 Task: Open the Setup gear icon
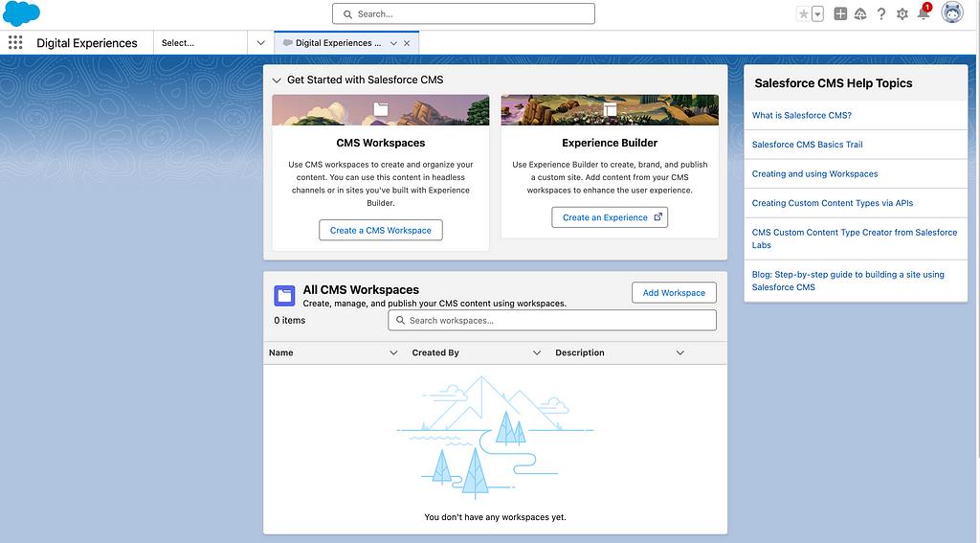[x=902, y=14]
